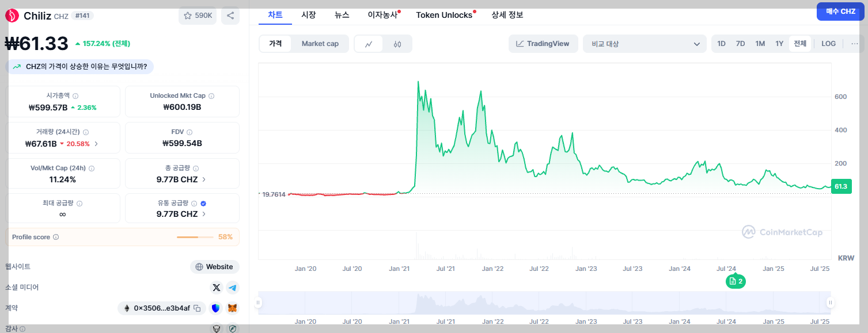Set chart range to 1D

click(x=721, y=44)
